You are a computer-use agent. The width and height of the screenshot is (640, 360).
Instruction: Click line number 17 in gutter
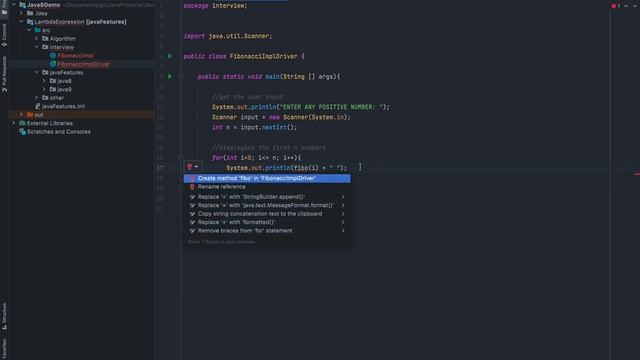click(x=160, y=168)
